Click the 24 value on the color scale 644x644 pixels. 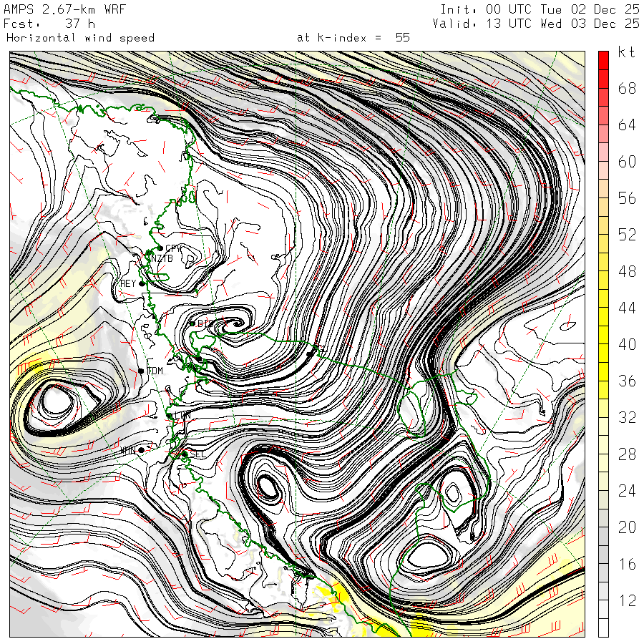627,490
